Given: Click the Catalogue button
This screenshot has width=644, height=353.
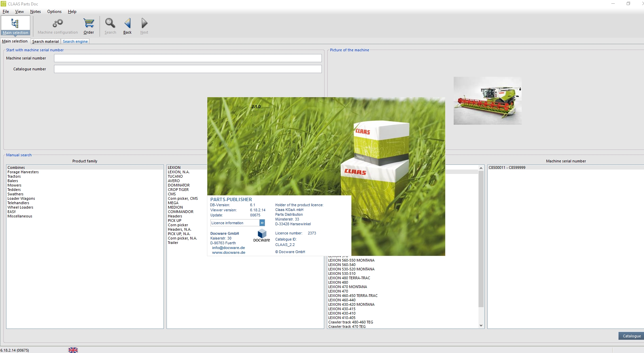Looking at the screenshot, I should point(631,336).
